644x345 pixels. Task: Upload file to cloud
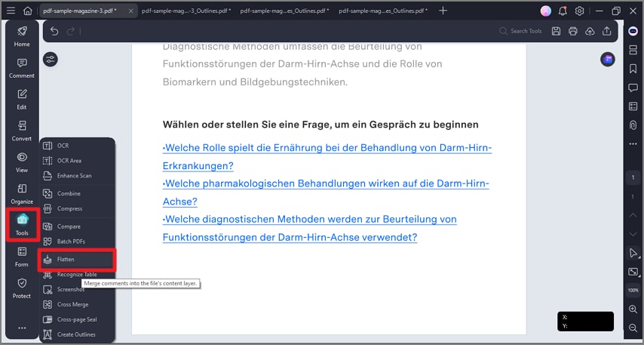pos(590,31)
